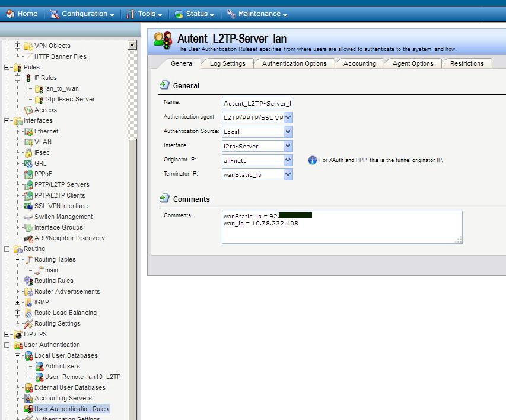Open the Interface dropdown showing l2tp-Server
This screenshot has height=420, width=506.
click(x=288, y=146)
